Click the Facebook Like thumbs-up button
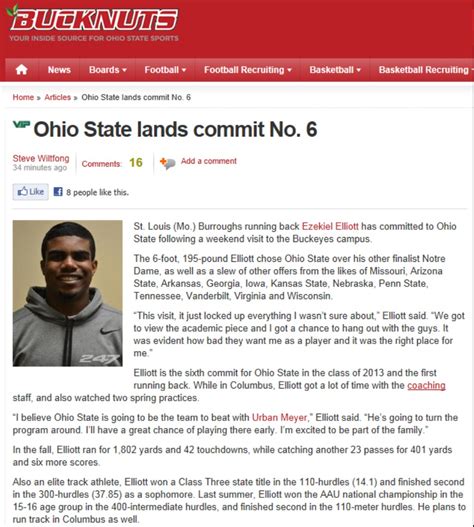This screenshot has width=474, height=527. (x=31, y=192)
